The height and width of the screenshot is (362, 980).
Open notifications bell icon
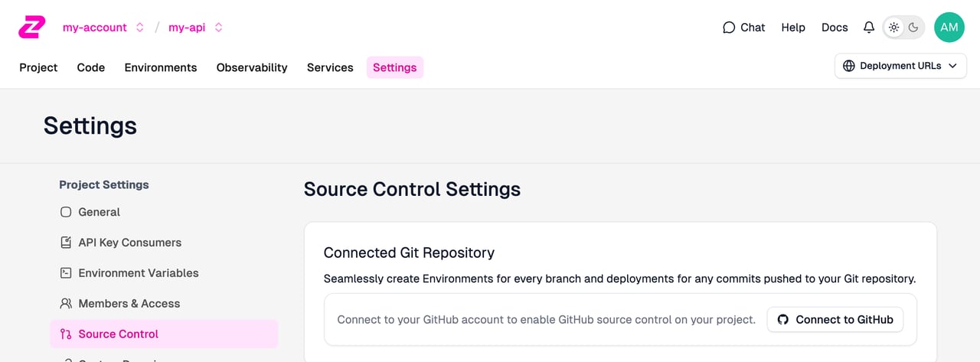(869, 28)
